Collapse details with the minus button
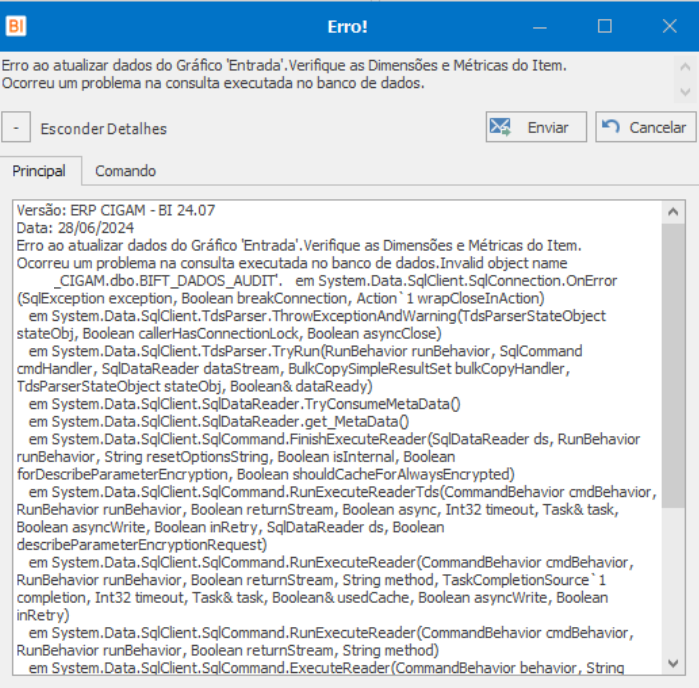699x688 pixels. (16, 128)
